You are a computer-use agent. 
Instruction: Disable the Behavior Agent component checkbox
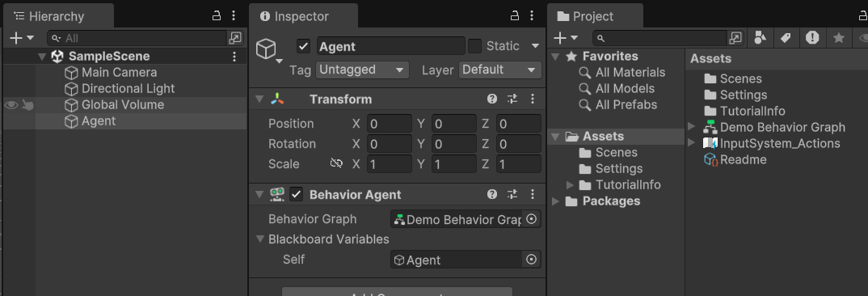point(296,195)
